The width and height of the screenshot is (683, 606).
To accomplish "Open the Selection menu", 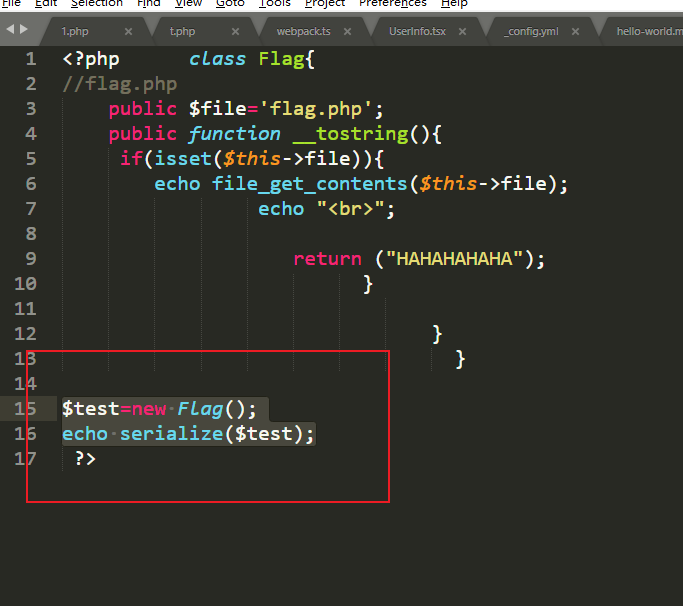I will coord(97,3).
